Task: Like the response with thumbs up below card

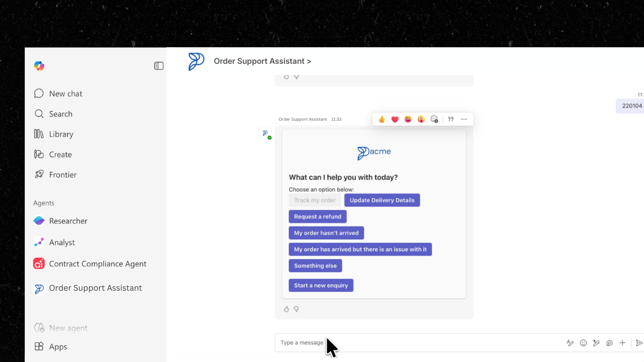Action: tap(286, 309)
